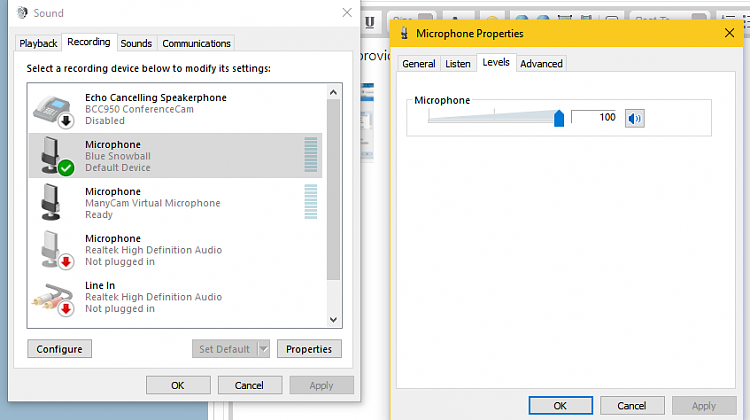Select the Levels tab
The image size is (750, 420).
coord(496,62)
